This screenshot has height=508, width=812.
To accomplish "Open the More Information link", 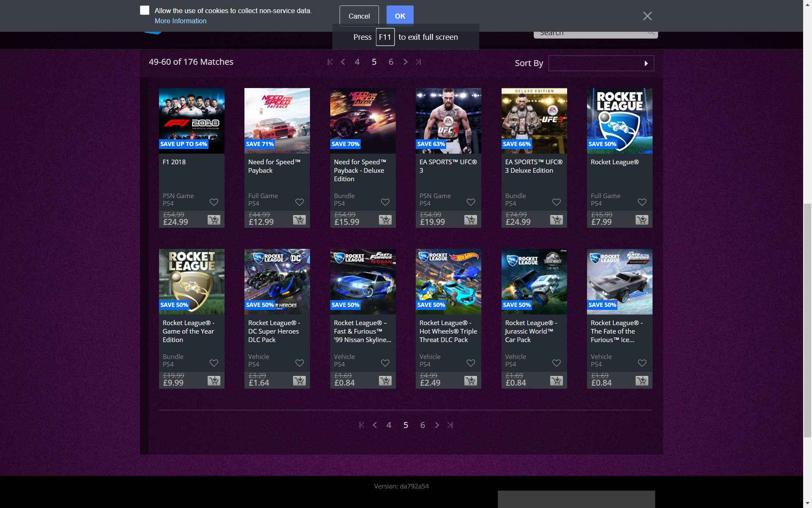I will point(181,21).
